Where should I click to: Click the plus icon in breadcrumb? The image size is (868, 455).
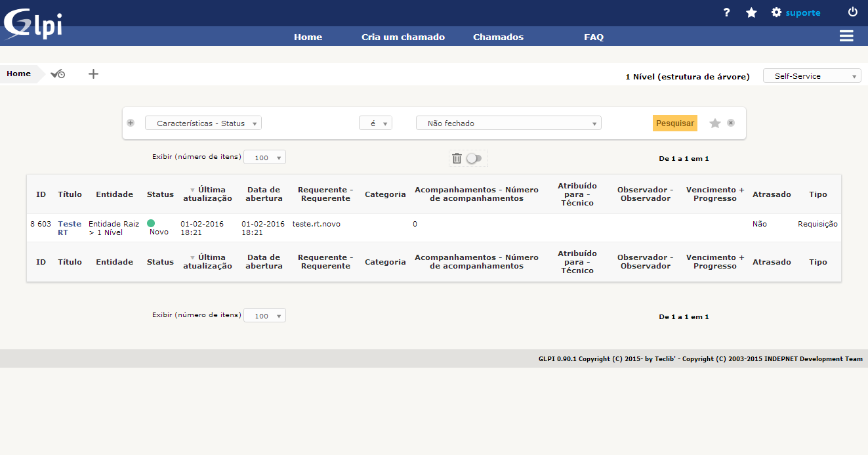tap(93, 74)
